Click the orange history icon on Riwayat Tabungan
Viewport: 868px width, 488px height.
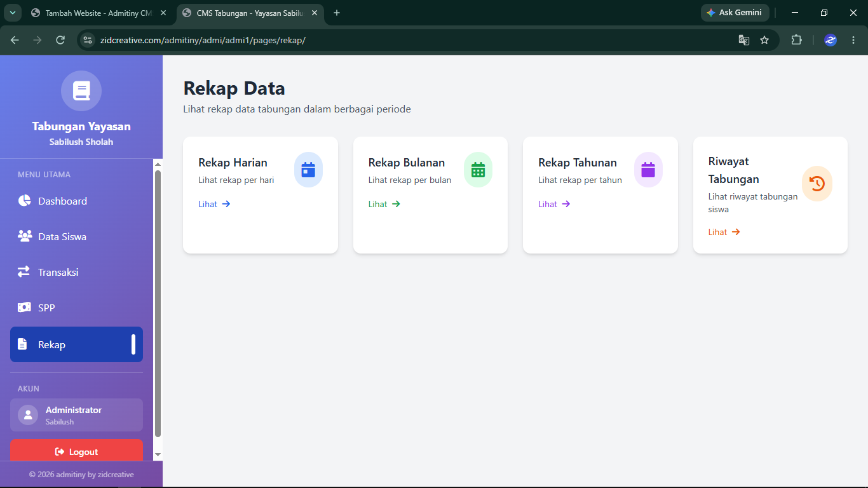pyautogui.click(x=817, y=184)
